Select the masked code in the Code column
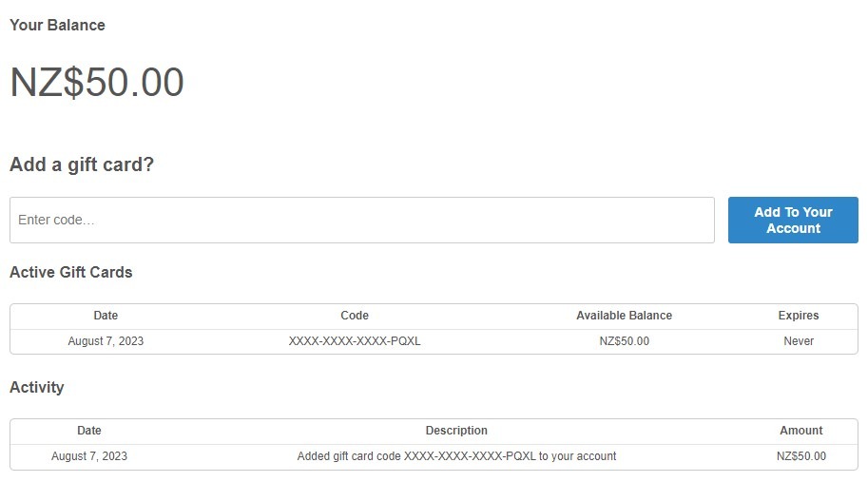 click(355, 341)
